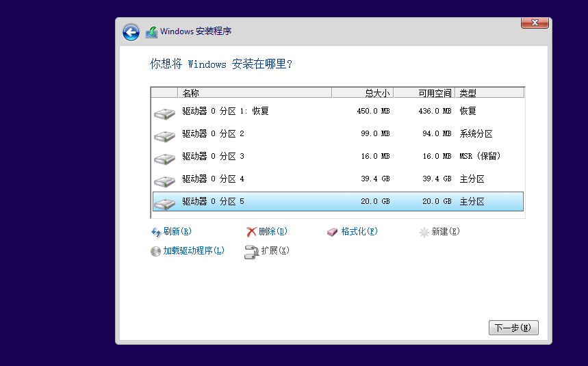Viewport: 588px width, 366px height.
Task: Select 驱动器 0 分区 3
Action: pos(338,156)
